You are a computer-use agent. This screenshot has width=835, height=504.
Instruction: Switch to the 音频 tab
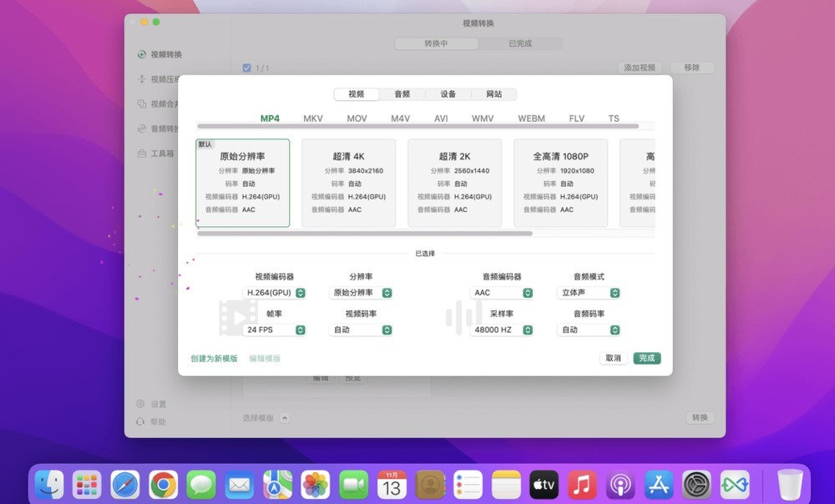402,94
